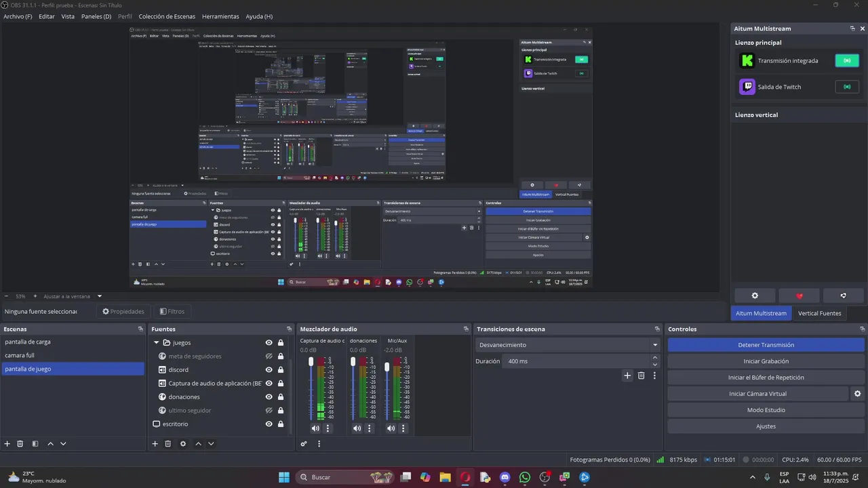Pop out the Fuentes dock
The height and width of the screenshot is (488, 868).
(x=289, y=329)
